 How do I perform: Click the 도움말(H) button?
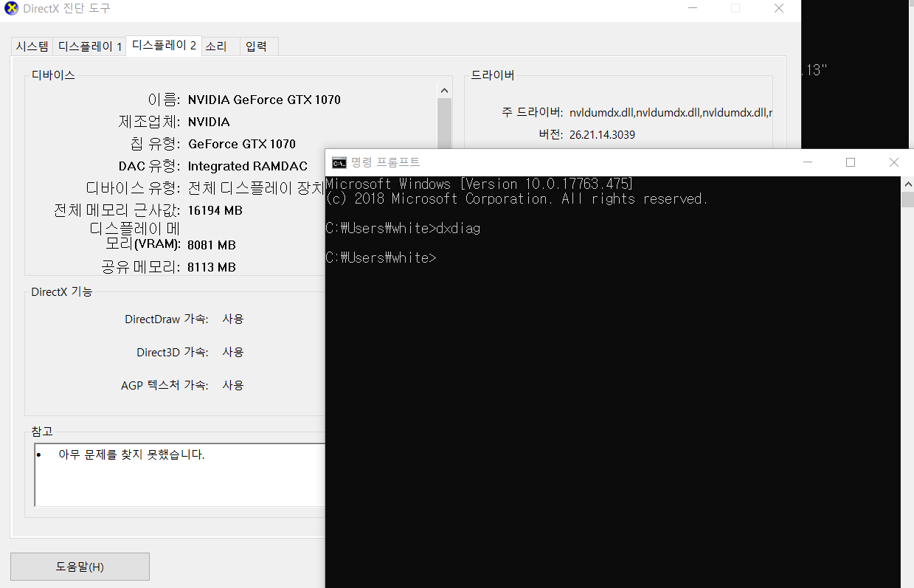[x=80, y=567]
